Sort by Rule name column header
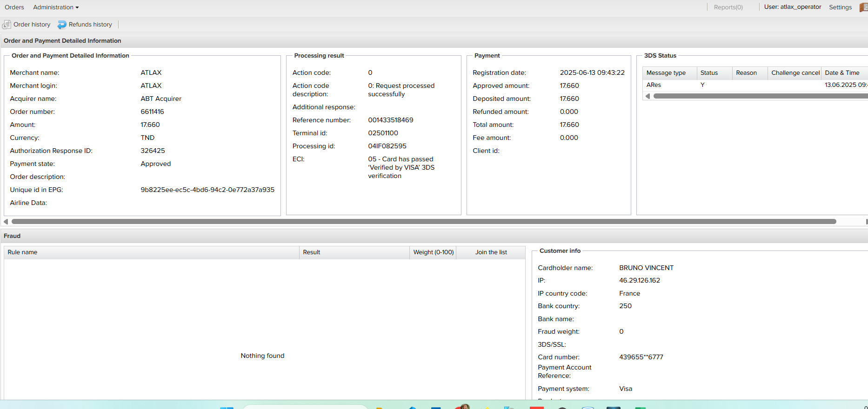Screen dimensions: 868x409 tap(22, 252)
